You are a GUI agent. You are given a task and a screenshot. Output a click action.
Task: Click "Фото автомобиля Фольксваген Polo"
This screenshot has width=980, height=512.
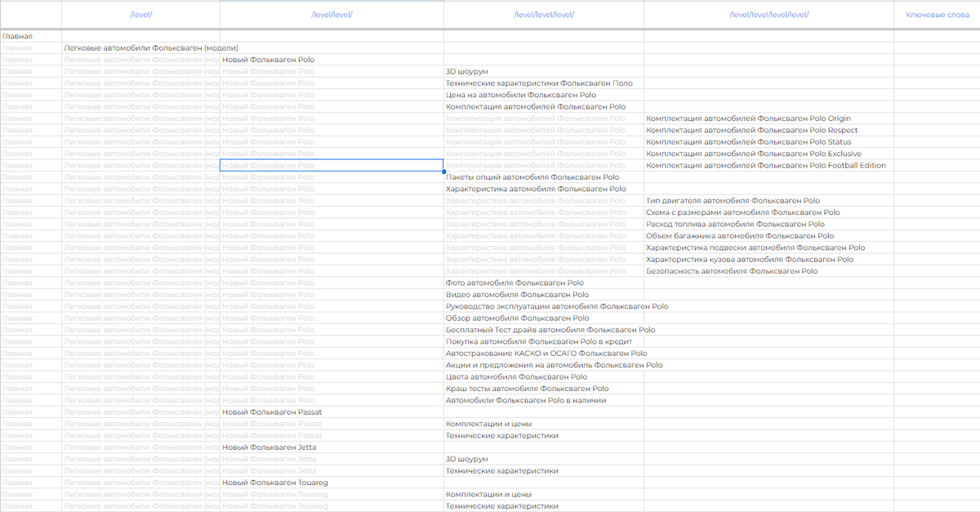[x=544, y=283]
